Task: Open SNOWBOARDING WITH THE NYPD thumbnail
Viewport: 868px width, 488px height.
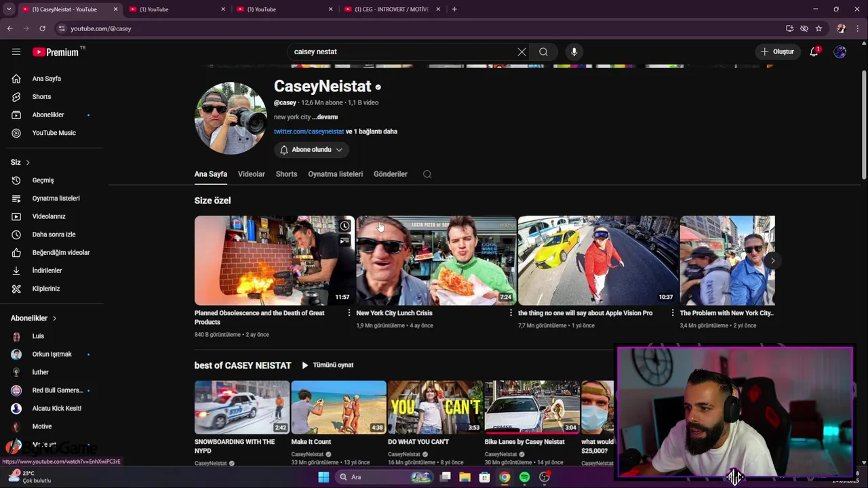Action: pos(242,407)
